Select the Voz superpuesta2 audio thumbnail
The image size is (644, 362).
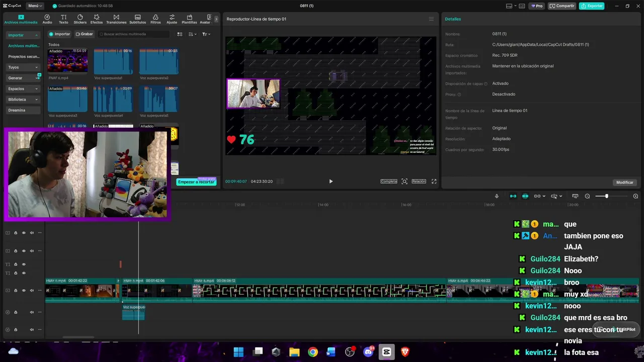[159, 61]
